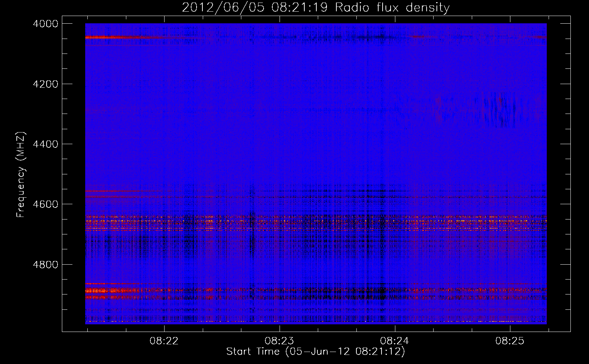Click the '4400' frequency axis label
Image resolution: width=589 pixels, height=364 pixels.
pyautogui.click(x=46, y=145)
